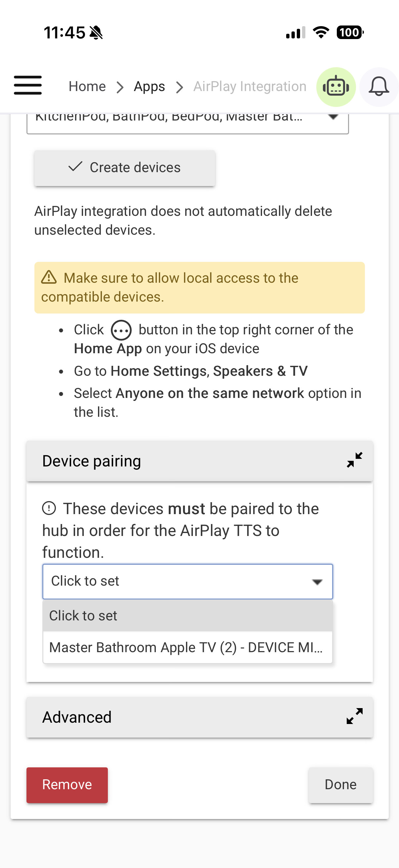Go to Home breadcrumb
The height and width of the screenshot is (868, 399).
87,87
